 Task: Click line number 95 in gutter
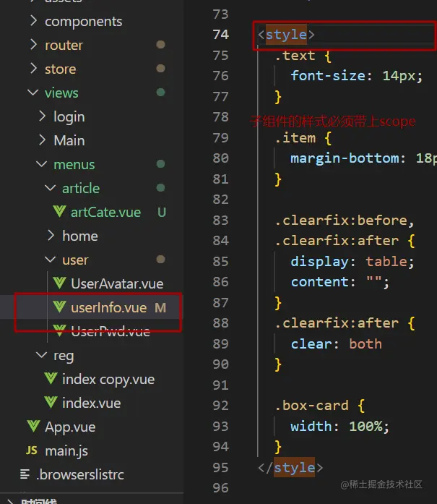point(220,467)
